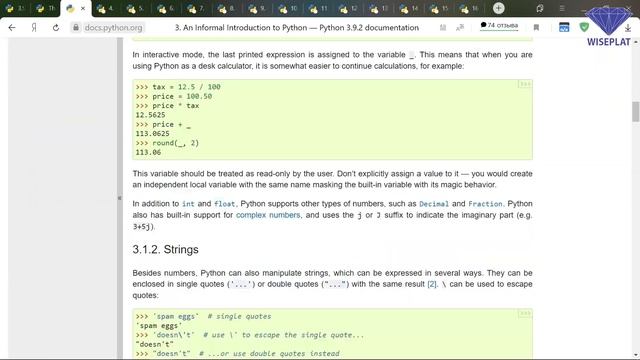
Task: Follow the int link
Action: click(x=188, y=204)
